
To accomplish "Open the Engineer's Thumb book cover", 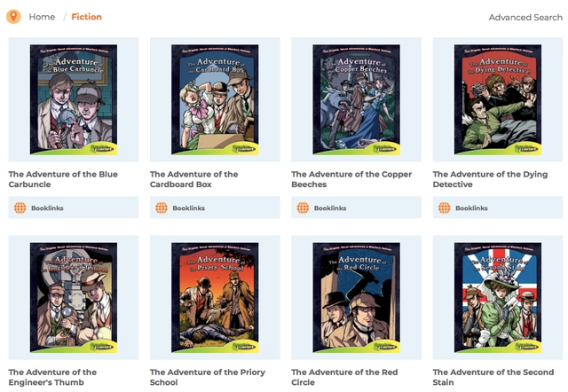I will click(x=74, y=297).
